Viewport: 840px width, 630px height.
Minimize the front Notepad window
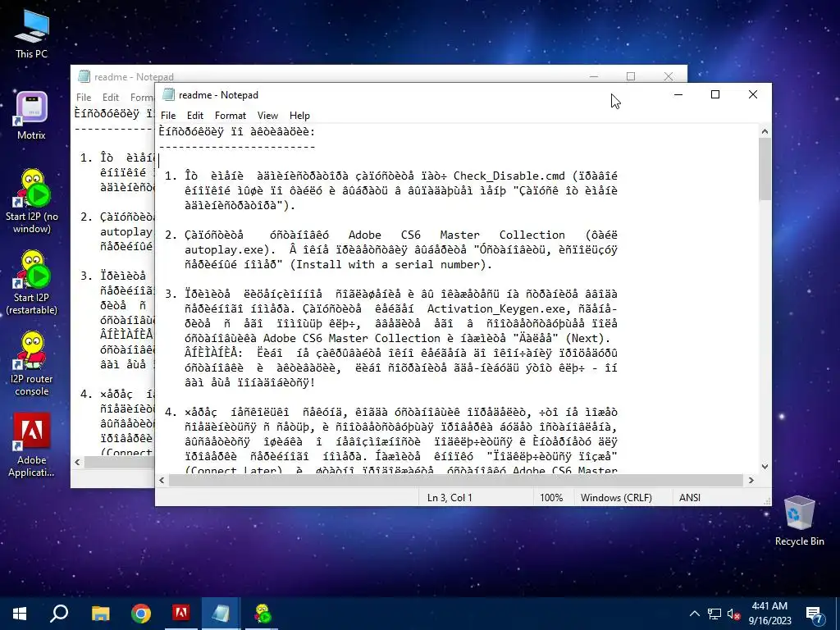point(678,95)
